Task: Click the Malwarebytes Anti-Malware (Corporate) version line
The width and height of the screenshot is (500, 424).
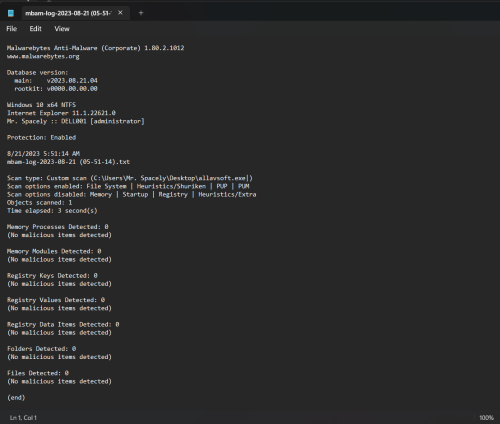Action: coord(95,48)
